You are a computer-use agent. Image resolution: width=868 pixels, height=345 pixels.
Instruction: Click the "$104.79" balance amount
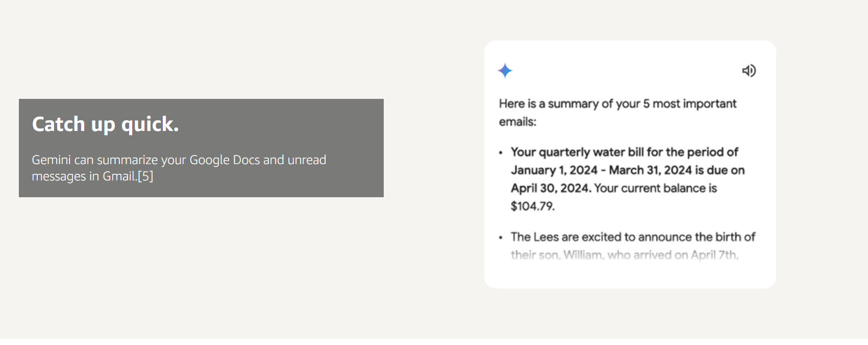(532, 206)
